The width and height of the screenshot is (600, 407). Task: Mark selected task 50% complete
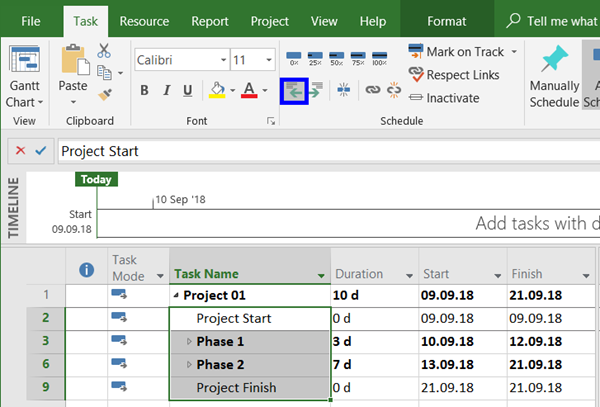pyautogui.click(x=336, y=58)
